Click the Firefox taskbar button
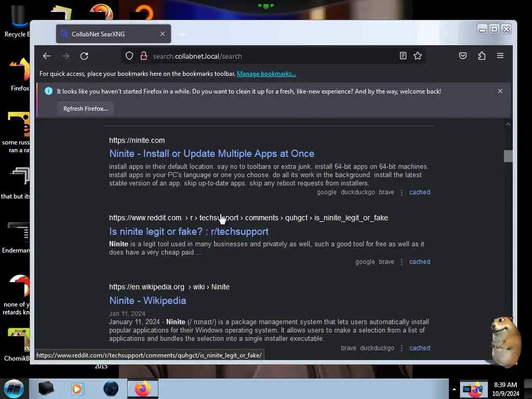 click(x=143, y=389)
